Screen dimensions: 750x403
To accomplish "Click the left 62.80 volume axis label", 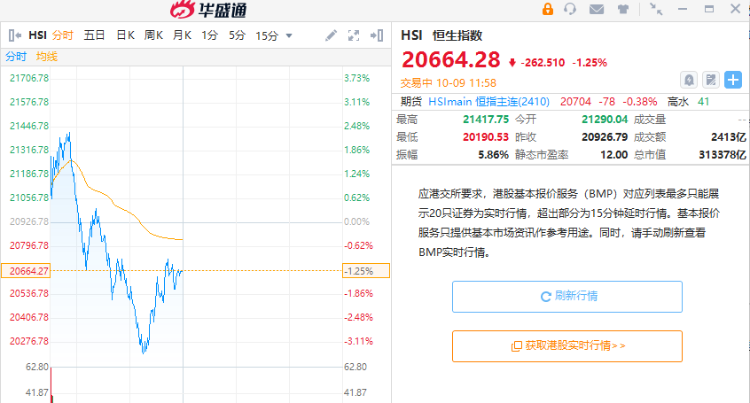I will [37, 367].
